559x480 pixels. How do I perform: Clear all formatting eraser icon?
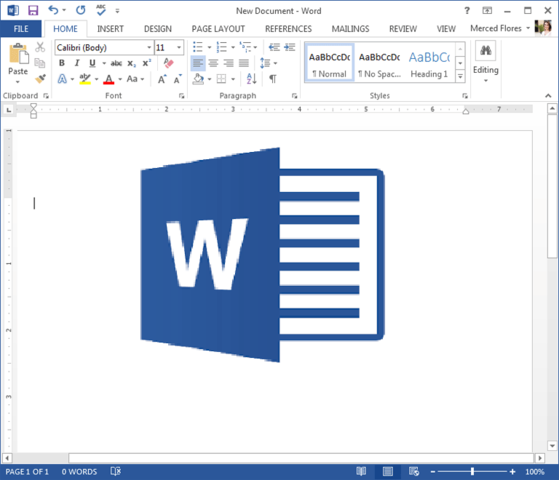pos(168,63)
